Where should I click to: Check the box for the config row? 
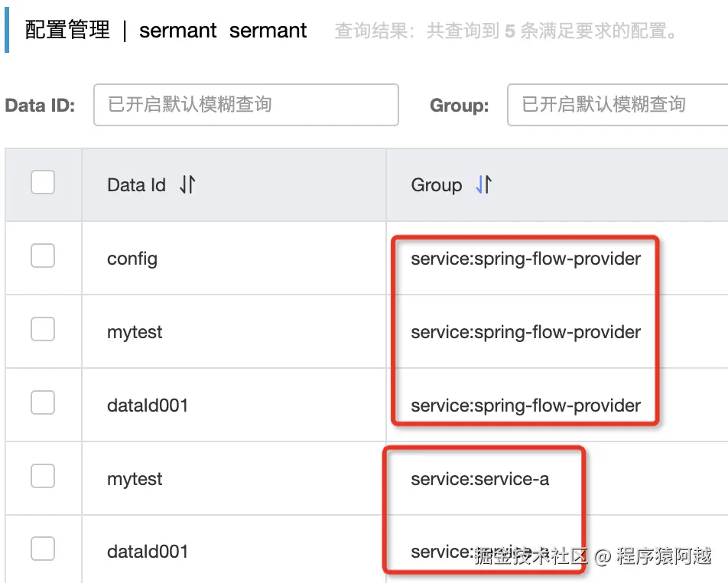(43, 256)
